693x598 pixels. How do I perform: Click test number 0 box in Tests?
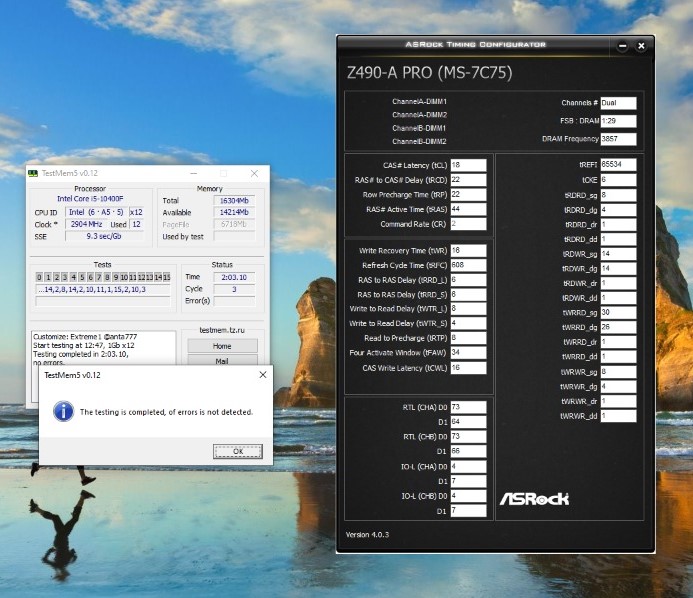click(39, 277)
